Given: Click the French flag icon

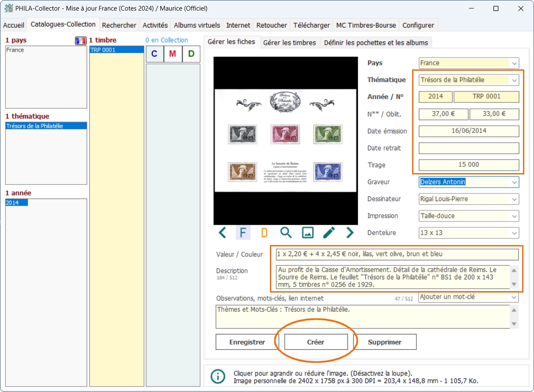Looking at the screenshot, I should [80, 41].
